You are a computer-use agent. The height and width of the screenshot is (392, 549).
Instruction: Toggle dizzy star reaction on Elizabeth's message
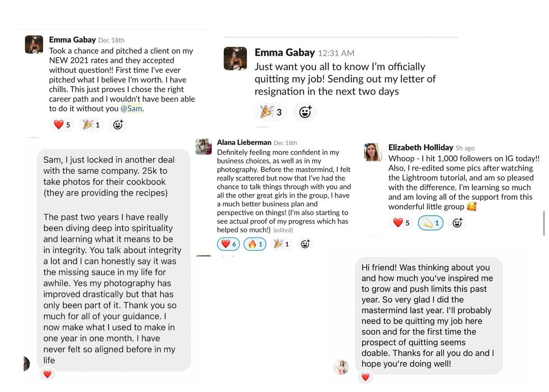coord(431,223)
